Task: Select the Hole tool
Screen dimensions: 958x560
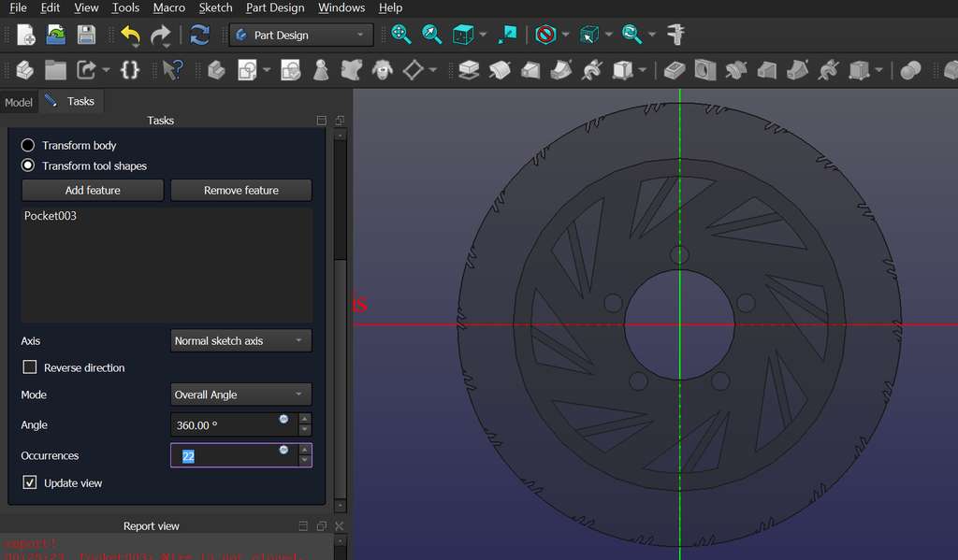Action: (705, 70)
